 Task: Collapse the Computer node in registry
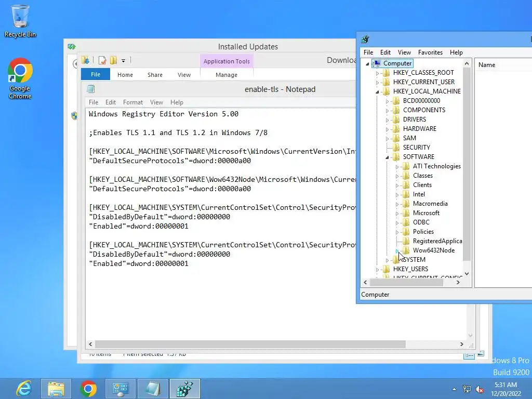[x=367, y=64]
